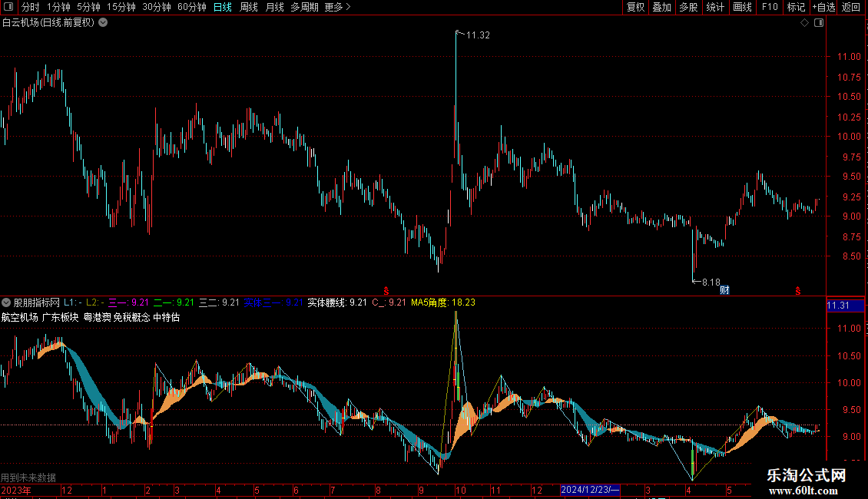Click the 白云机场(日线.前复权) title

[x=48, y=23]
